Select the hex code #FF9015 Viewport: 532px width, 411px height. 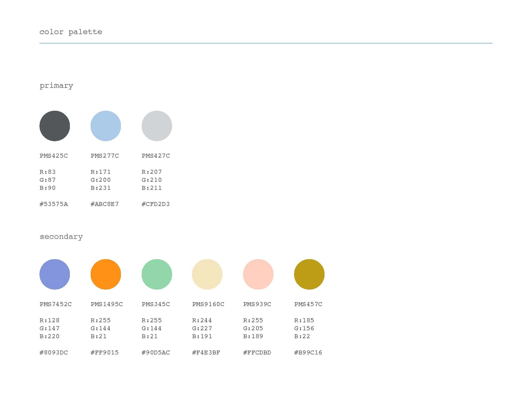105,352
